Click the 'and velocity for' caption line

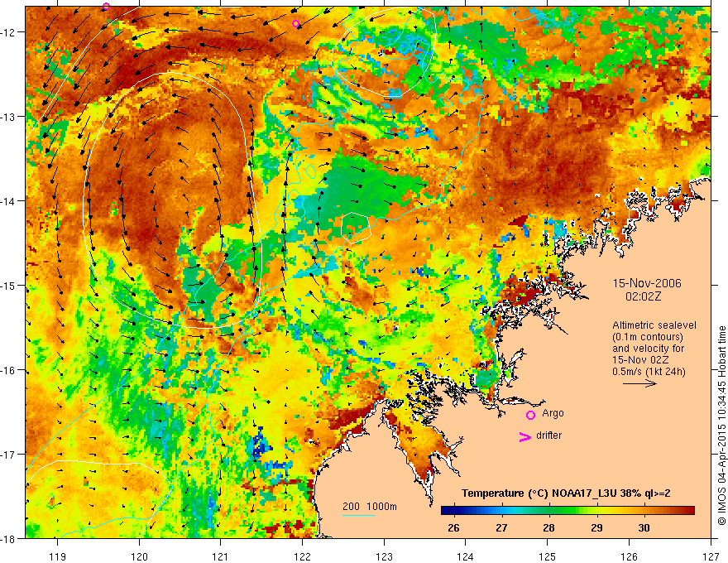[648, 349]
